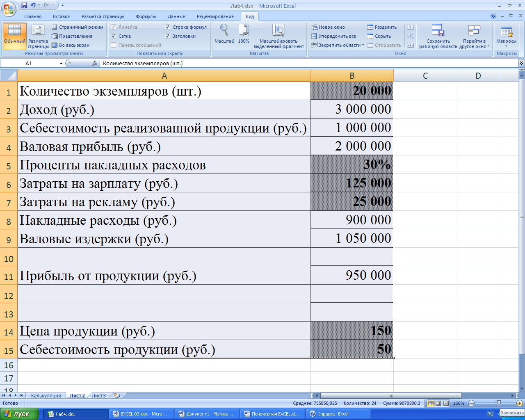525x420 pixels.
Task: Click the RU language indicator
Action: [490, 414]
